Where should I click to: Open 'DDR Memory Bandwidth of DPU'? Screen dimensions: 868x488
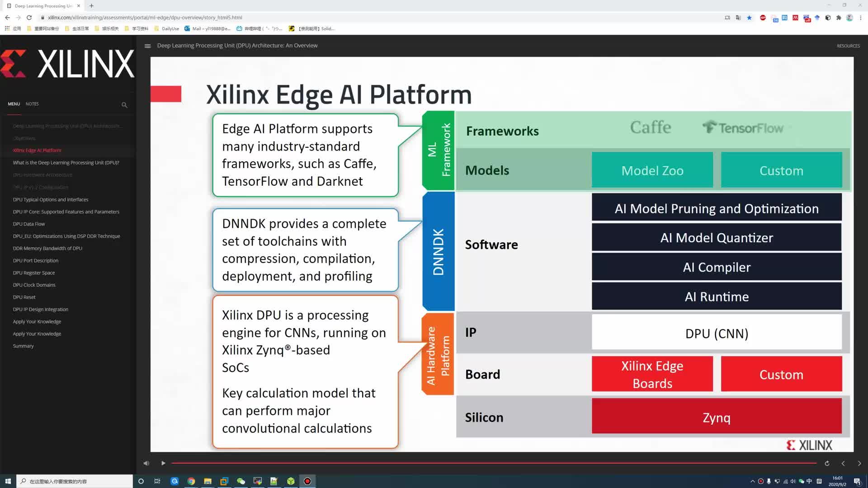pyautogui.click(x=47, y=249)
